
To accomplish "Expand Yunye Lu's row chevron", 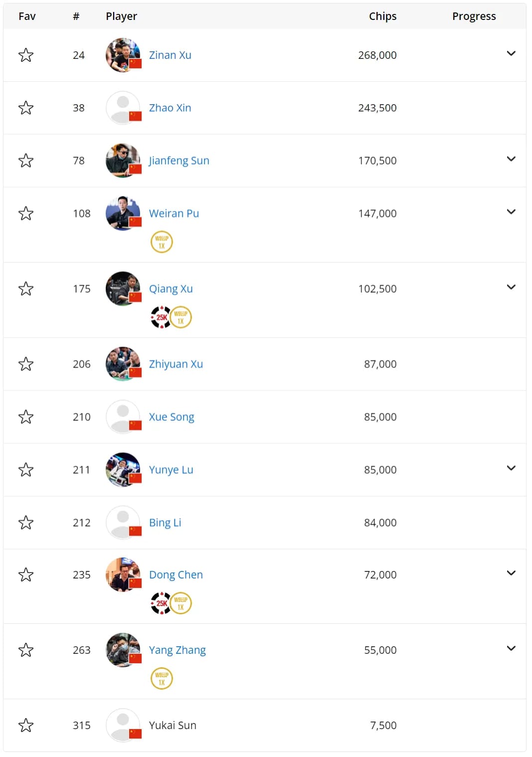I will click(511, 468).
